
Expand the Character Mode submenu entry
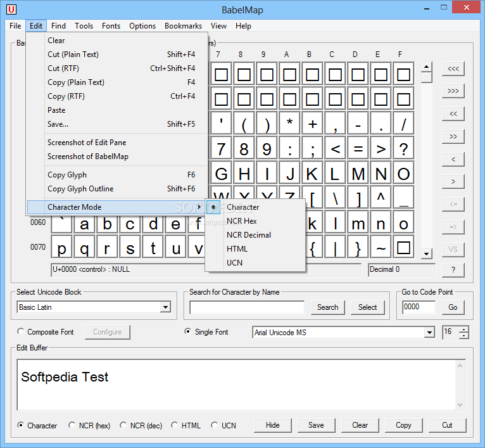click(x=116, y=207)
